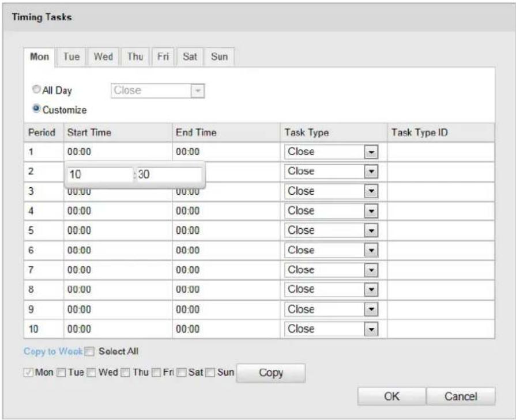Click period 8 end time cell

[x=226, y=289]
